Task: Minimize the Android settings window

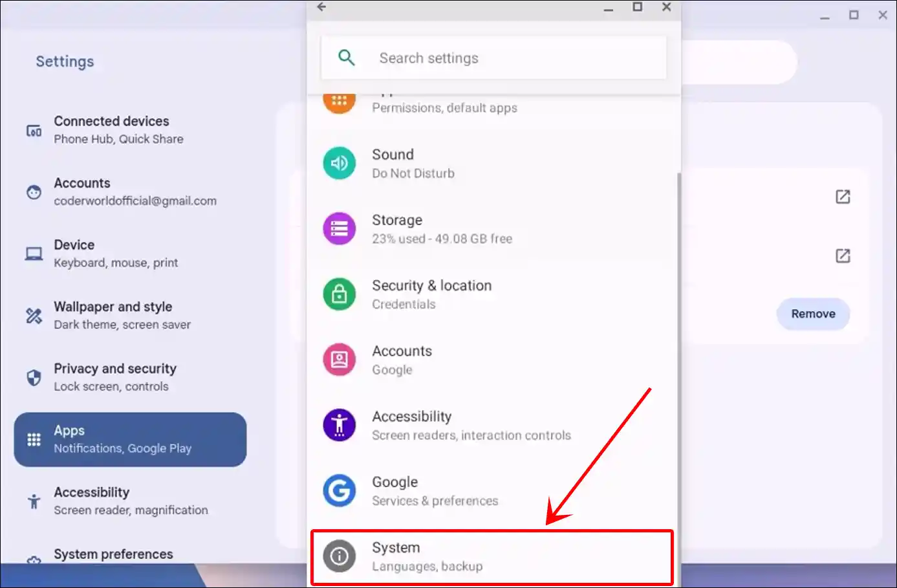Action: tap(608, 8)
